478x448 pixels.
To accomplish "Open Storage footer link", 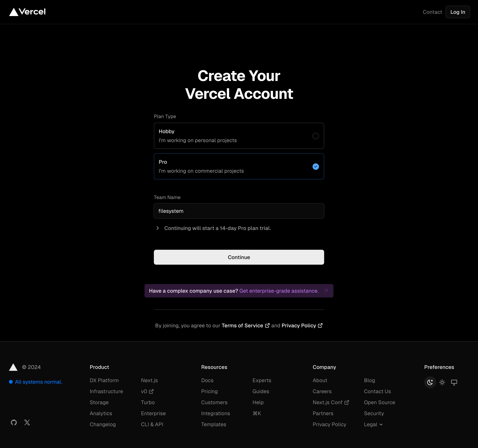I will coord(99,403).
